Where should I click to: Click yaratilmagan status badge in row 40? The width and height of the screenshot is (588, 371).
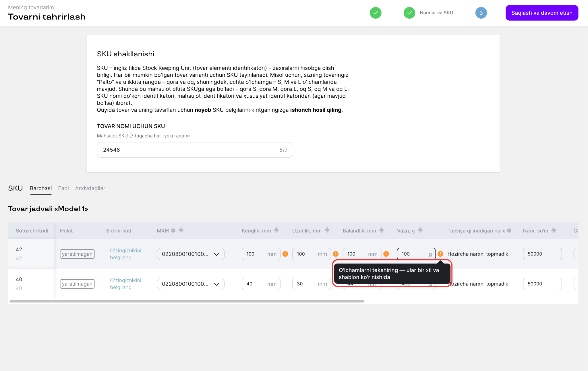pos(77,284)
